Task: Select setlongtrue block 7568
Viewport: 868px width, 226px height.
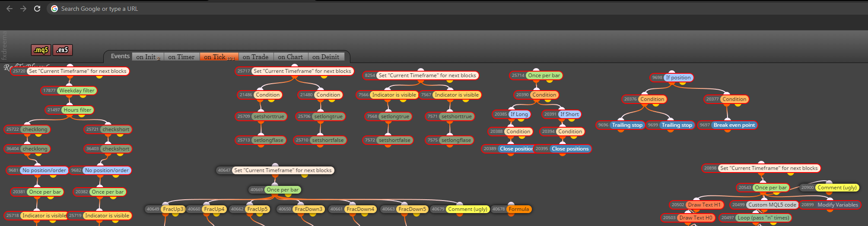Action: 388,116
